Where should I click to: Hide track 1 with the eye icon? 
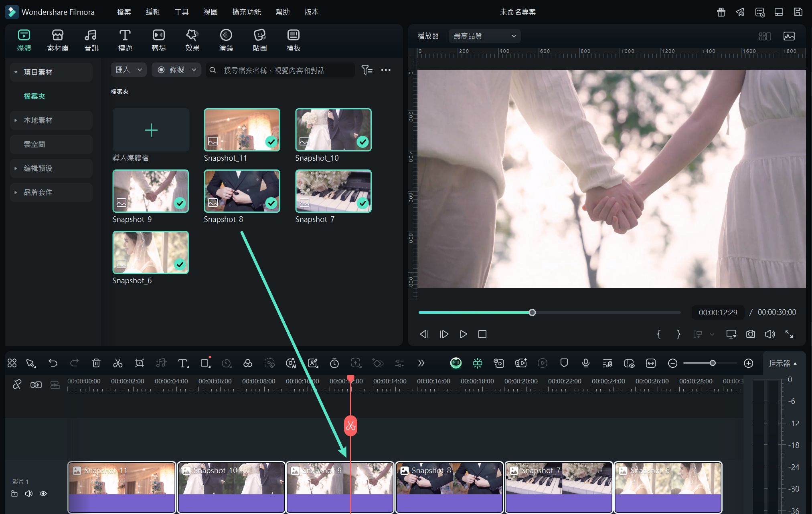click(x=43, y=494)
